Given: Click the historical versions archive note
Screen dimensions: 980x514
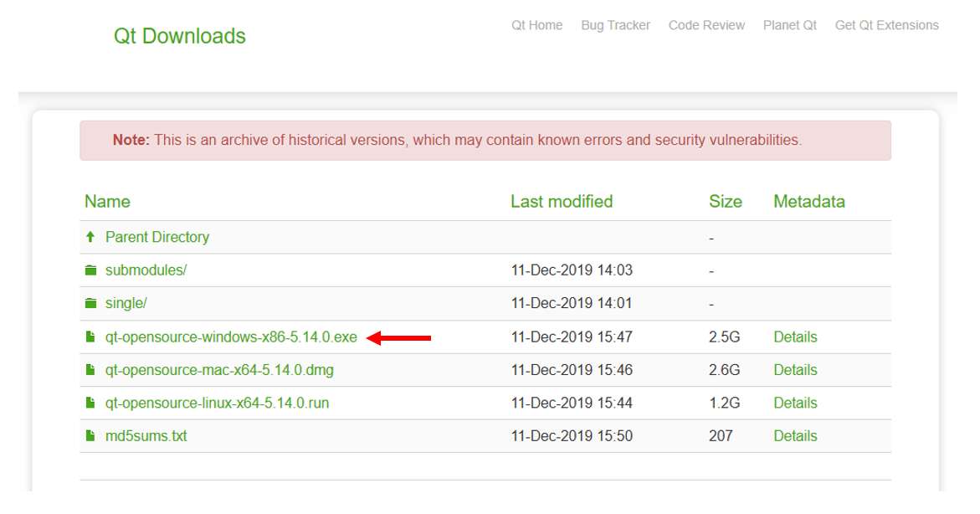Looking at the screenshot, I should click(x=485, y=141).
